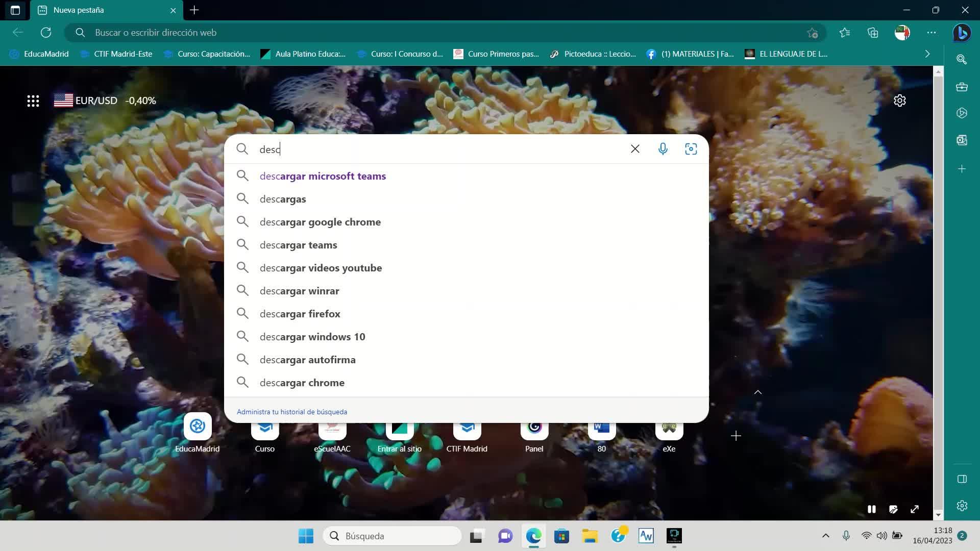Image resolution: width=980 pixels, height=551 pixels.
Task: Click the voice search microphone icon
Action: pyautogui.click(x=663, y=149)
